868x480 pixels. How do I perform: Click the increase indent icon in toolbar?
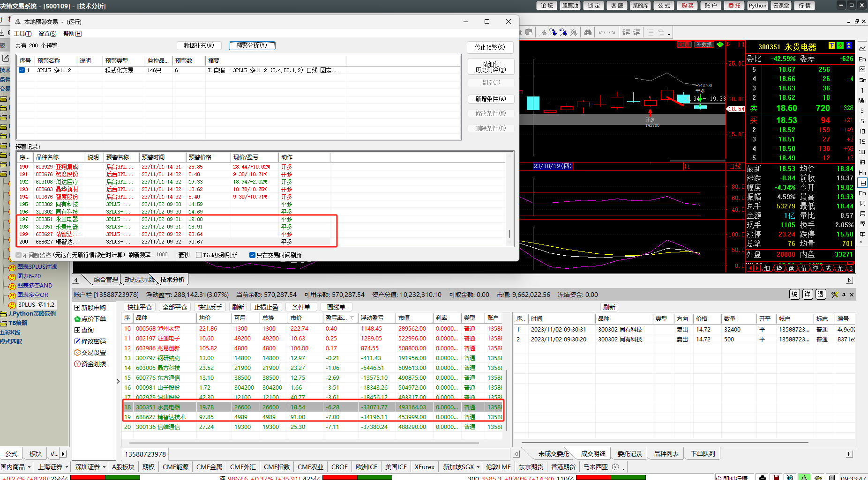tap(626, 32)
